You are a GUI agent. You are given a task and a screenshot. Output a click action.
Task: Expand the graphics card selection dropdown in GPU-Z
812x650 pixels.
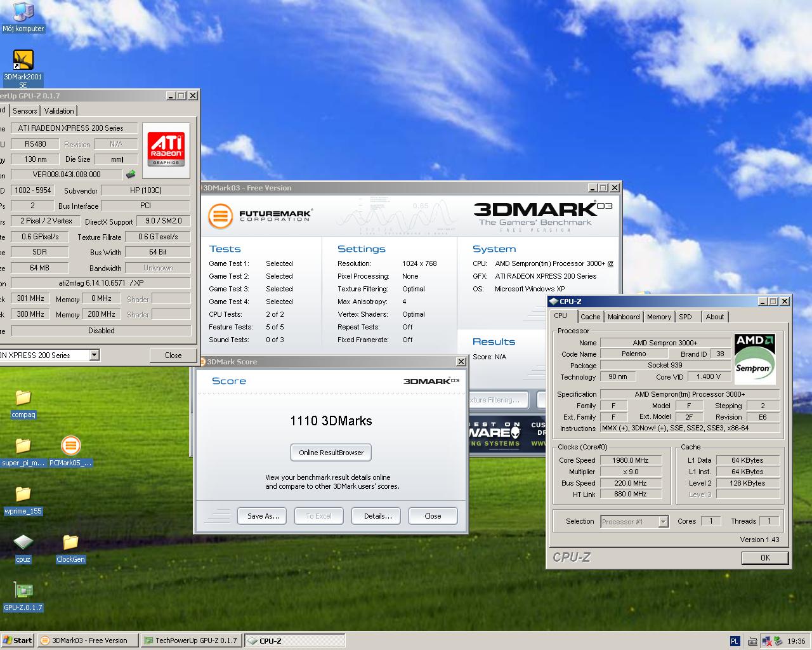point(94,355)
